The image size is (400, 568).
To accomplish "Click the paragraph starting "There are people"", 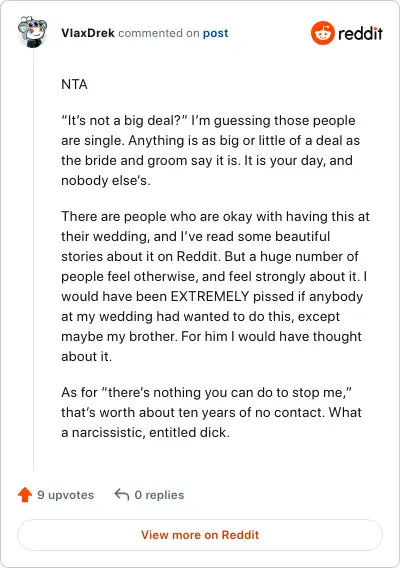I will click(x=215, y=286).
